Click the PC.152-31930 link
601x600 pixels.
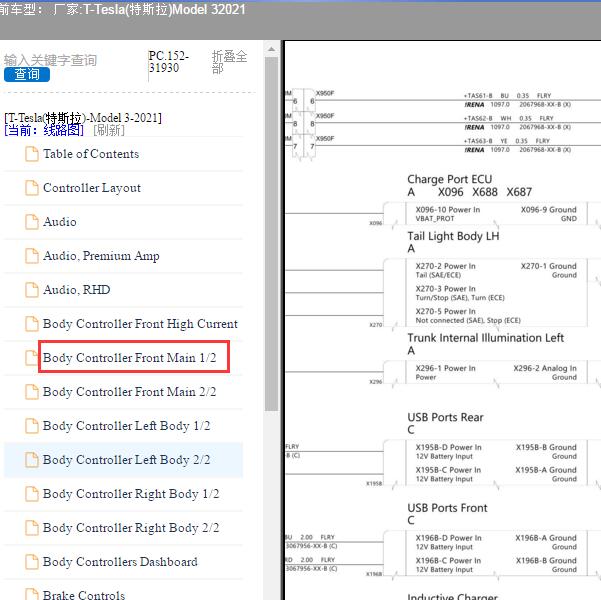pyautogui.click(x=169, y=62)
